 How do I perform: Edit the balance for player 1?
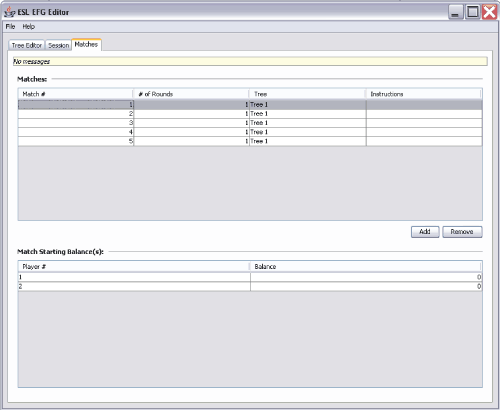coord(366,277)
